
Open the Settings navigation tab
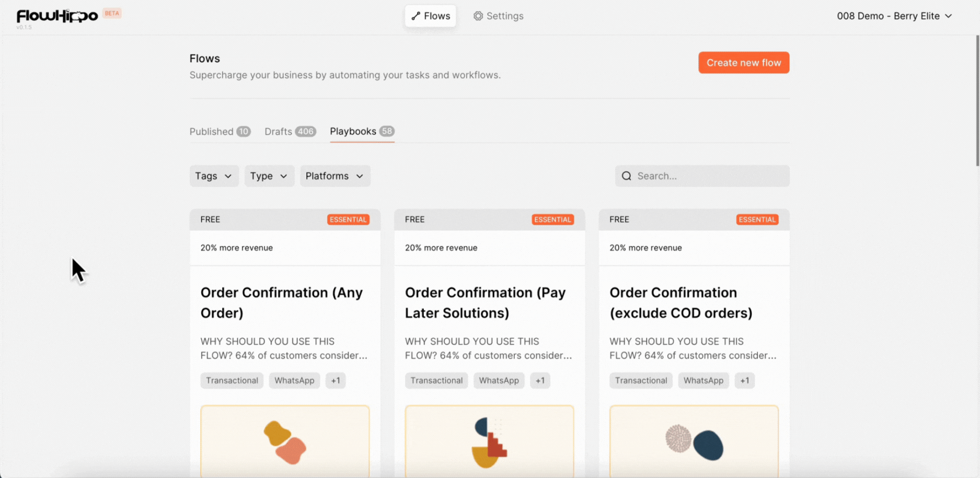pos(498,16)
